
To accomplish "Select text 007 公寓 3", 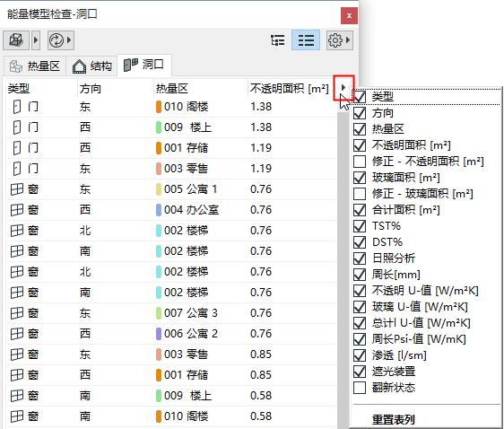I will point(191,313).
